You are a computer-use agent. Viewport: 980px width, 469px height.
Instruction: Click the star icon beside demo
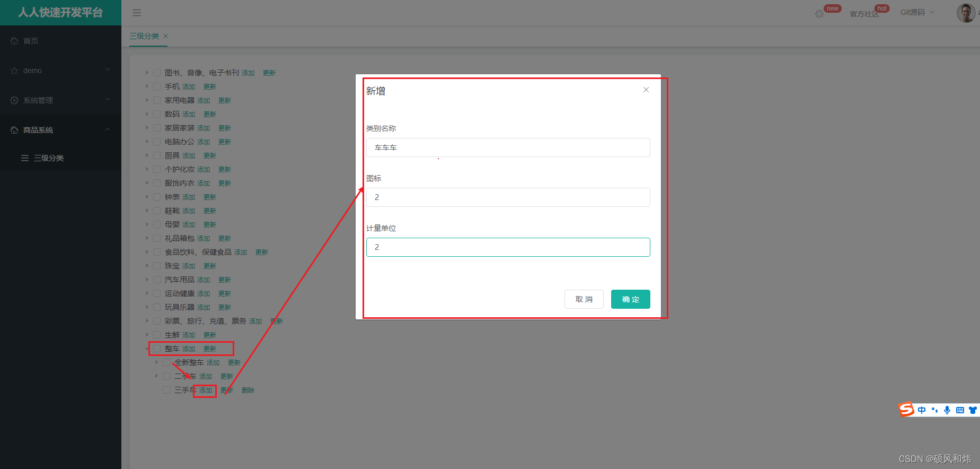14,71
